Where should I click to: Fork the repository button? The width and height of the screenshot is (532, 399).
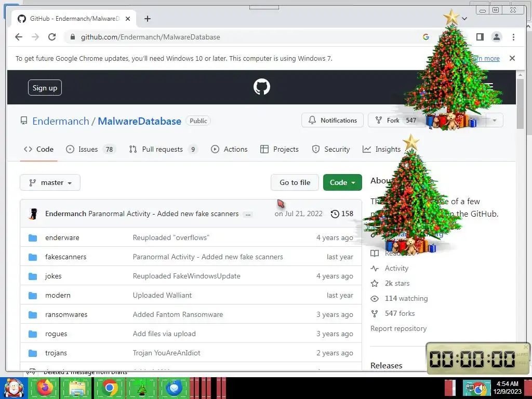pyautogui.click(x=395, y=121)
